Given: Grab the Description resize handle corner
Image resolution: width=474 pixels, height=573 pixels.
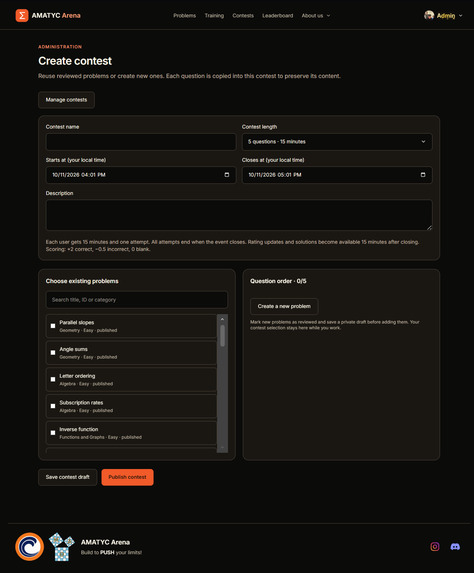Looking at the screenshot, I should click(429, 228).
